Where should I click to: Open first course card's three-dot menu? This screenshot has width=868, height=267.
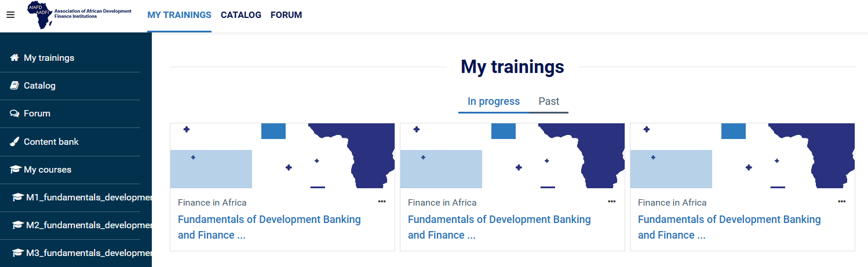[382, 202]
